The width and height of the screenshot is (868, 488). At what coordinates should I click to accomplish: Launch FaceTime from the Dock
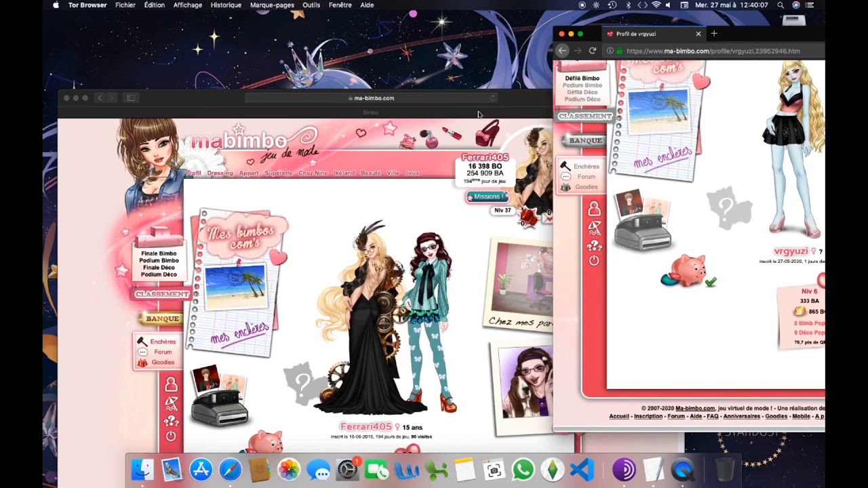click(x=376, y=470)
